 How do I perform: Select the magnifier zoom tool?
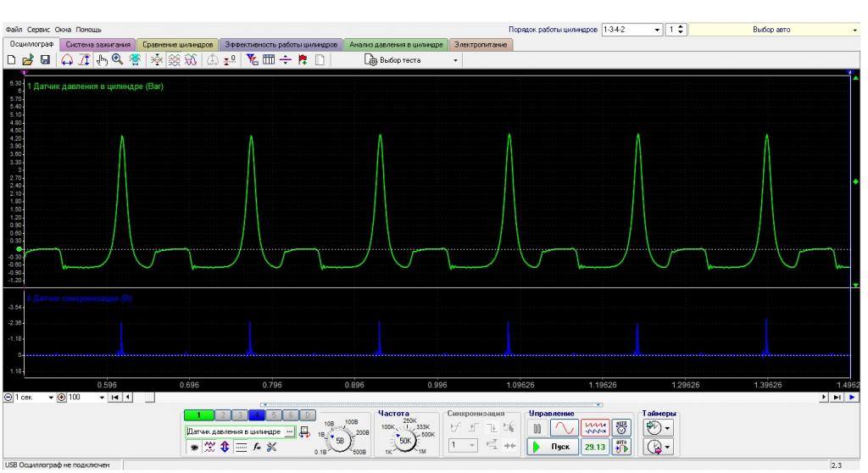click(x=117, y=60)
